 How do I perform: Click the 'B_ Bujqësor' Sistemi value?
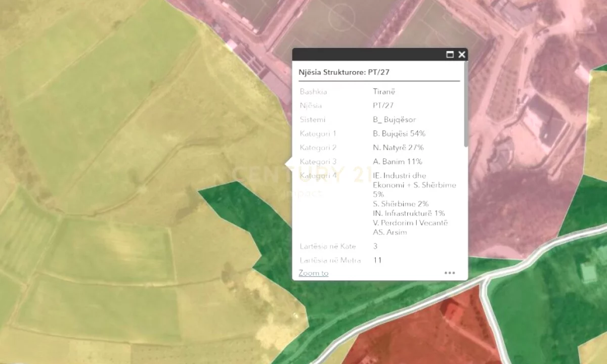[x=394, y=120]
